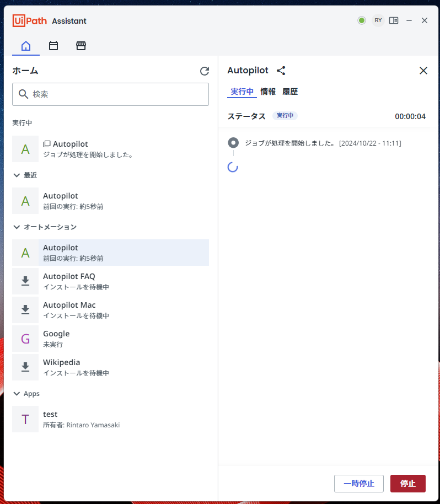
Task: Toggle the side panel layout icon
Action: tap(393, 20)
